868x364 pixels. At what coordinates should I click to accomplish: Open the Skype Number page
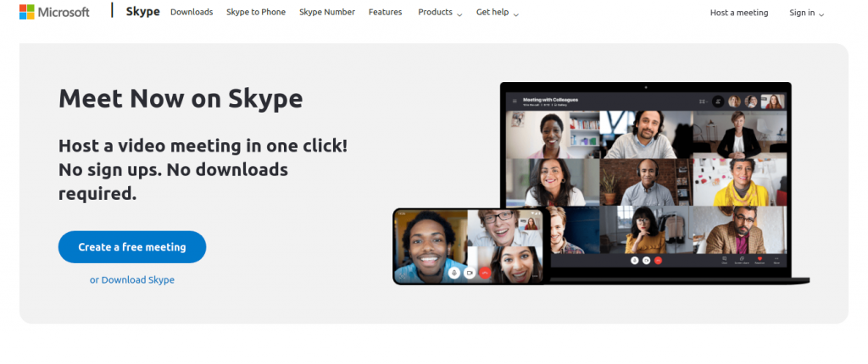[327, 12]
